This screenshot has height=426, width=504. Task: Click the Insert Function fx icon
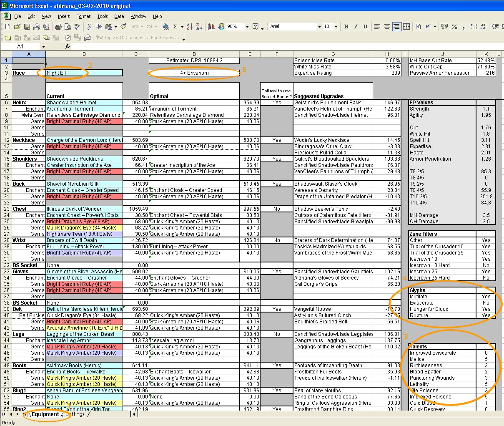pos(68,47)
